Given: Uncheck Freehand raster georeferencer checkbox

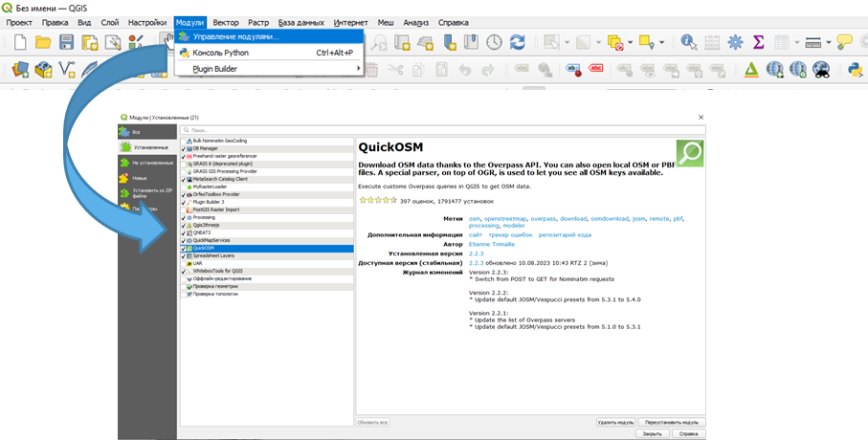Looking at the screenshot, I should tap(184, 157).
